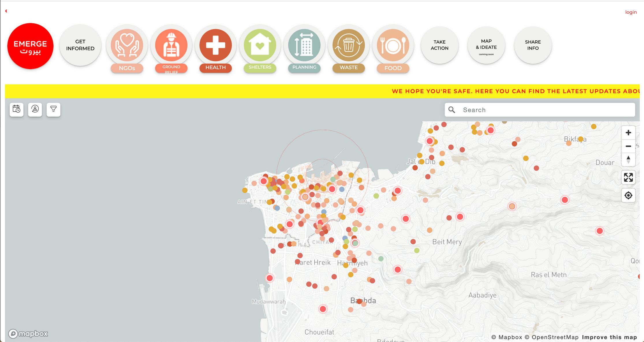Zoom in on the map
The height and width of the screenshot is (342, 644).
[x=628, y=133]
